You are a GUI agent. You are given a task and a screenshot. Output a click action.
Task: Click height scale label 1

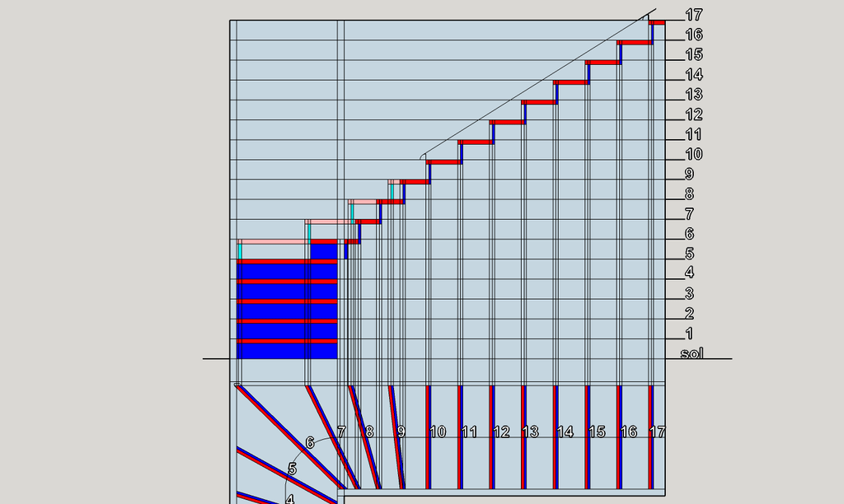[689, 334]
